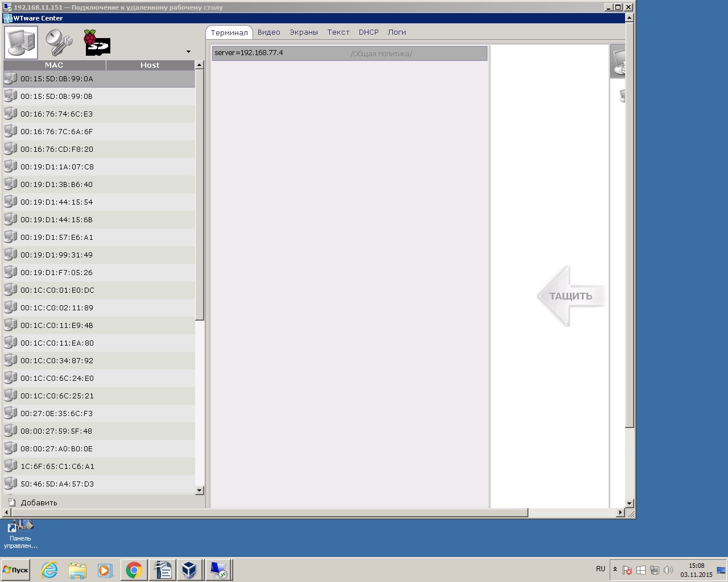Click the server=192.168.77.4 config line
Viewport: 728px width, 582px height.
(x=249, y=53)
